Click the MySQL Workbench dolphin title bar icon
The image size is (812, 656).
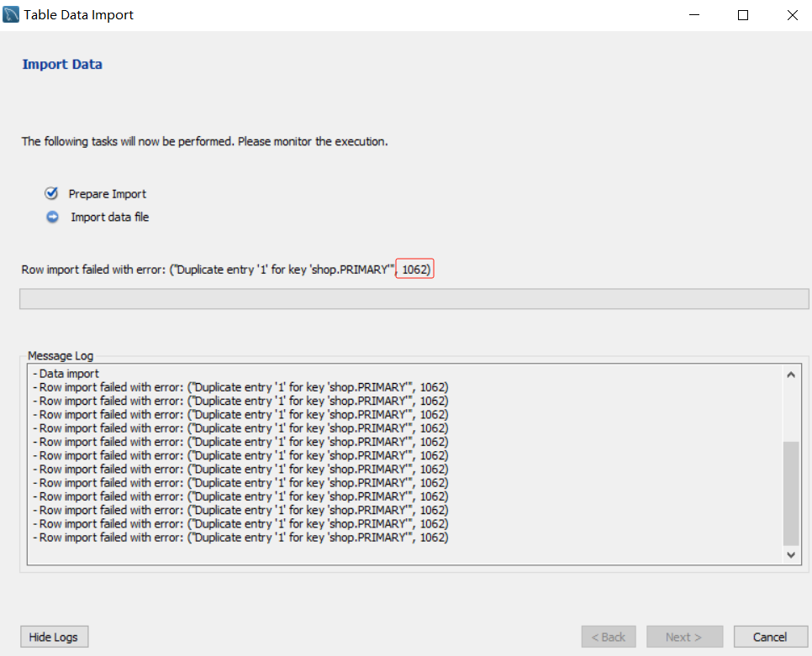point(12,15)
